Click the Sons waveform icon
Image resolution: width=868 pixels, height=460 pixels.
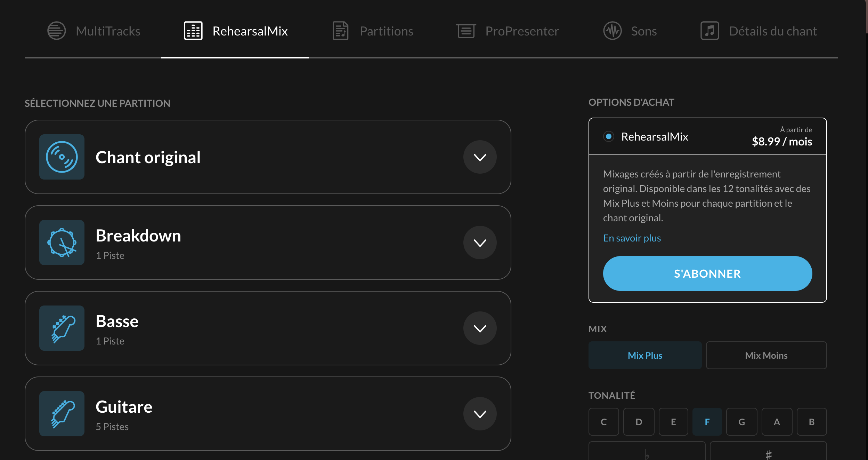(612, 31)
